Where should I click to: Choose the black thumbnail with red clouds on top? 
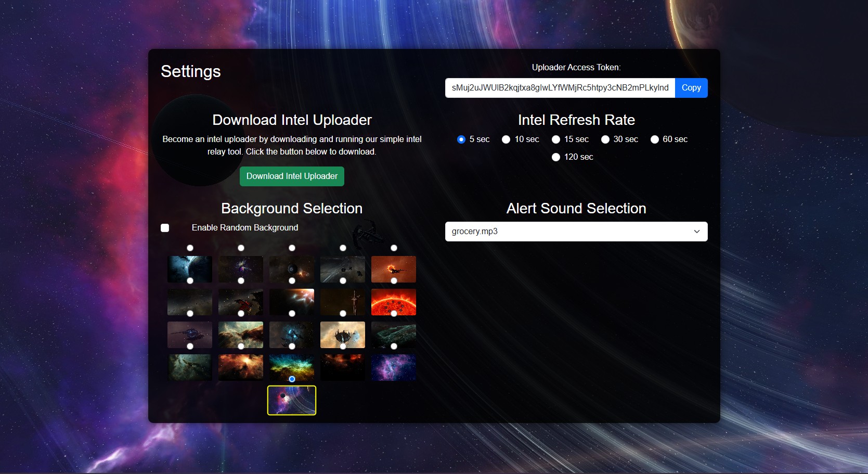[x=343, y=367]
